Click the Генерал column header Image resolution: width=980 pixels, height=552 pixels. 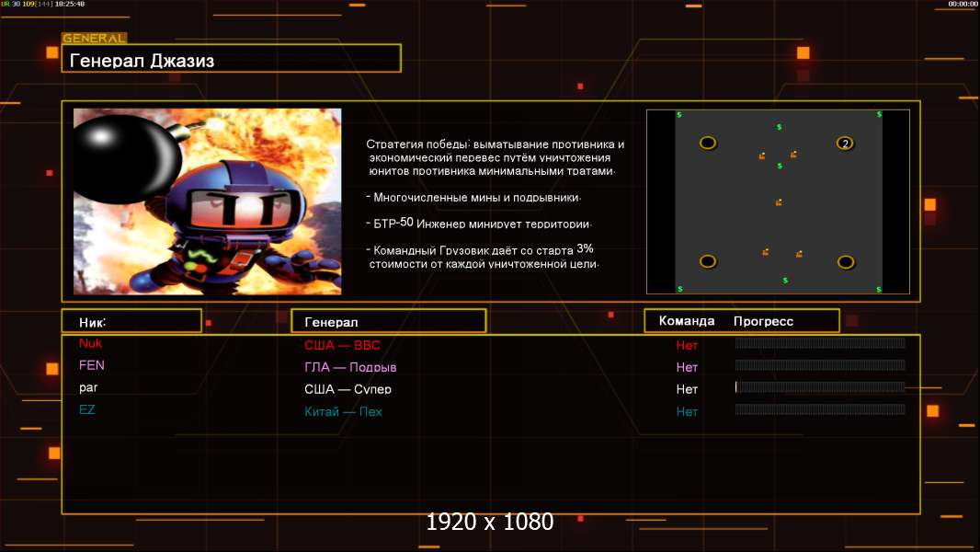pyautogui.click(x=388, y=321)
